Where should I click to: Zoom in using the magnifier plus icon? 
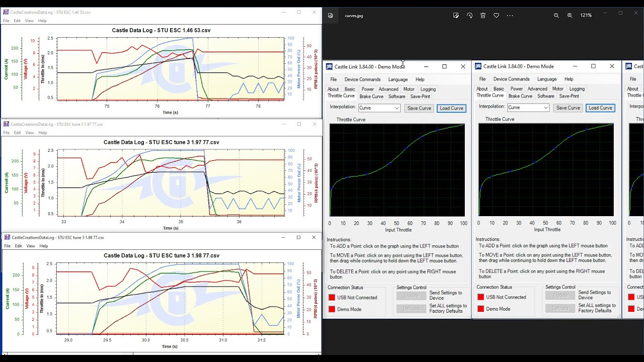[x=570, y=16]
